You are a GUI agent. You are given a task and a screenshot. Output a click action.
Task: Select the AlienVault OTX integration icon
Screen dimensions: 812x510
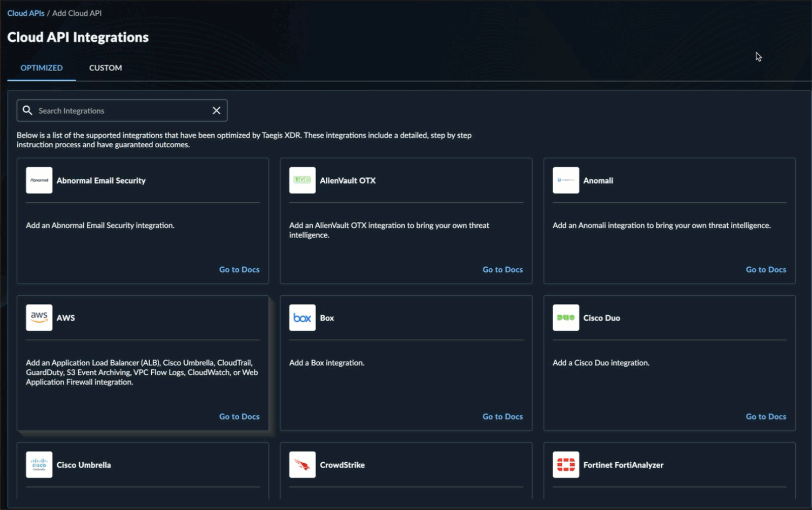pyautogui.click(x=302, y=180)
